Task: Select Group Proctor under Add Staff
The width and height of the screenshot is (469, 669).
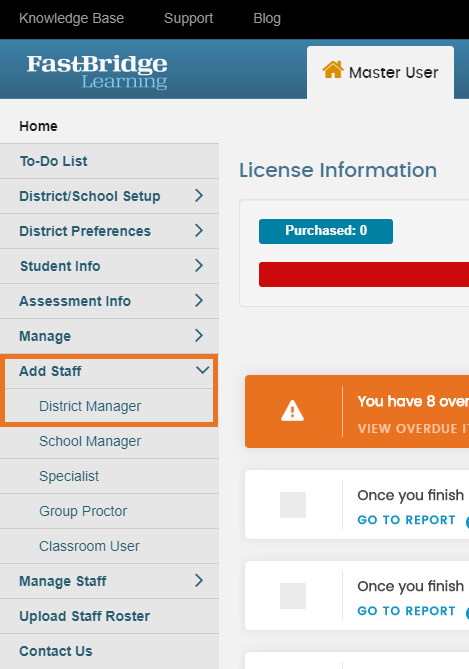Action: pos(109,511)
